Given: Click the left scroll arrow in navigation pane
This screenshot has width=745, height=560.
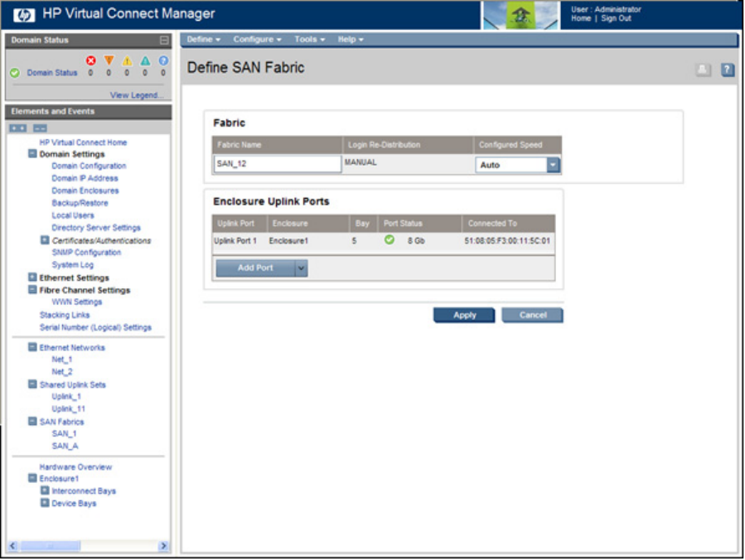Looking at the screenshot, I should pyautogui.click(x=12, y=546).
